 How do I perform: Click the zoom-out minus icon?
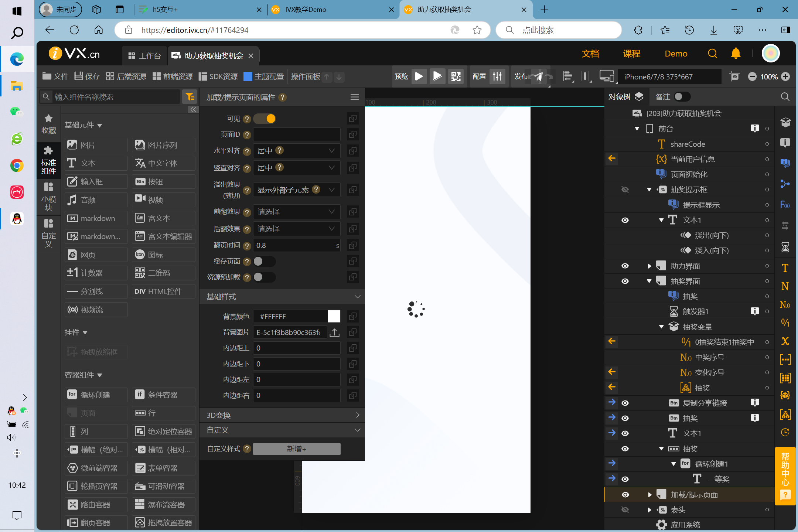click(752, 76)
